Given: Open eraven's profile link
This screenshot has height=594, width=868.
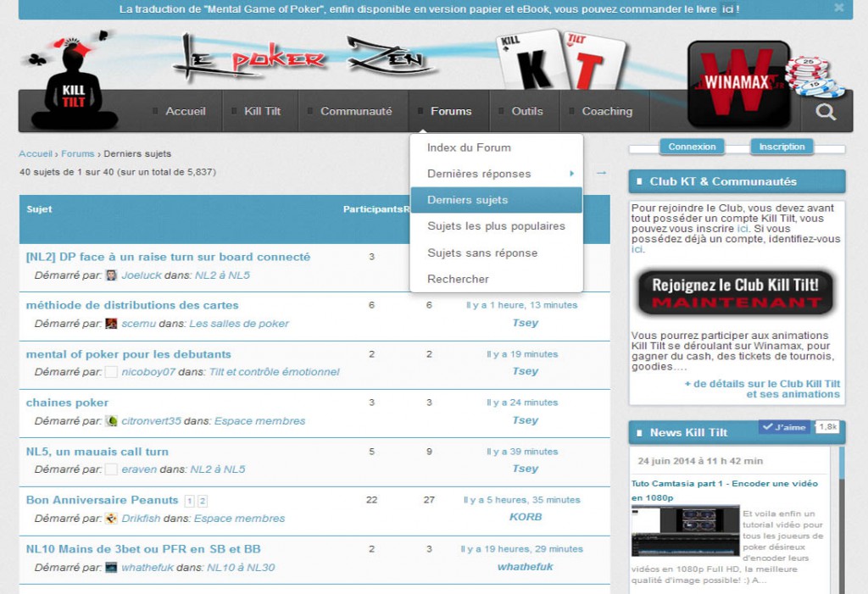Looking at the screenshot, I should pos(140,469).
